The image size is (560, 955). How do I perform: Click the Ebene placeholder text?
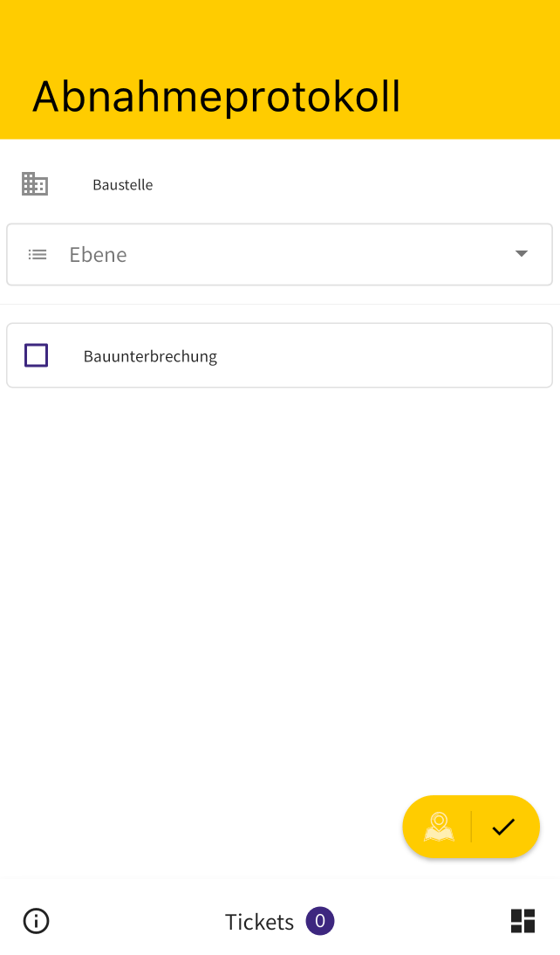click(98, 255)
